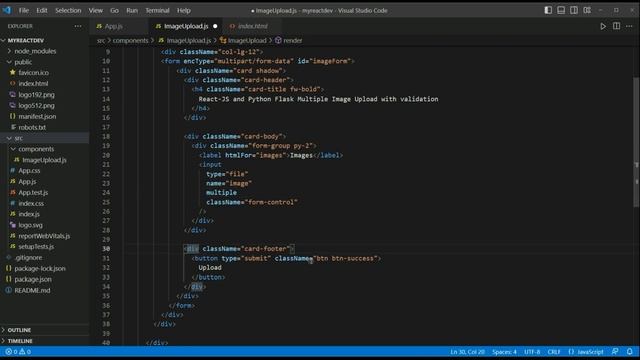Open the Selection menu

pyautogui.click(x=68, y=11)
